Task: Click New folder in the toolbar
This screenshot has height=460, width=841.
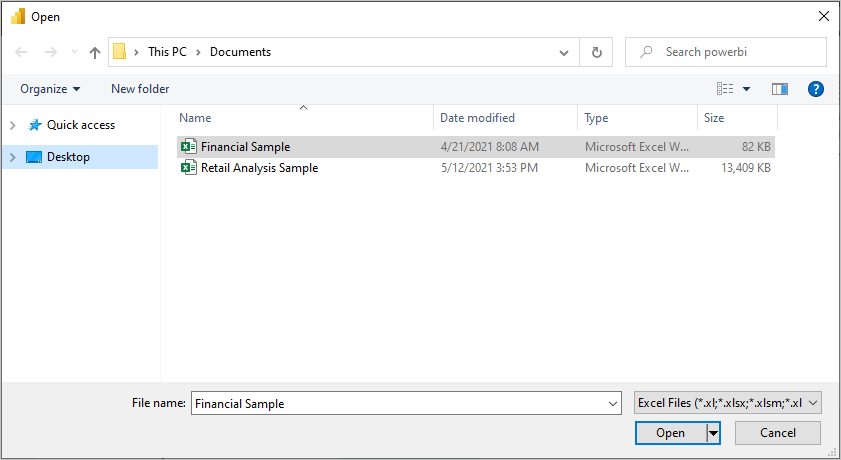Action: [140, 89]
